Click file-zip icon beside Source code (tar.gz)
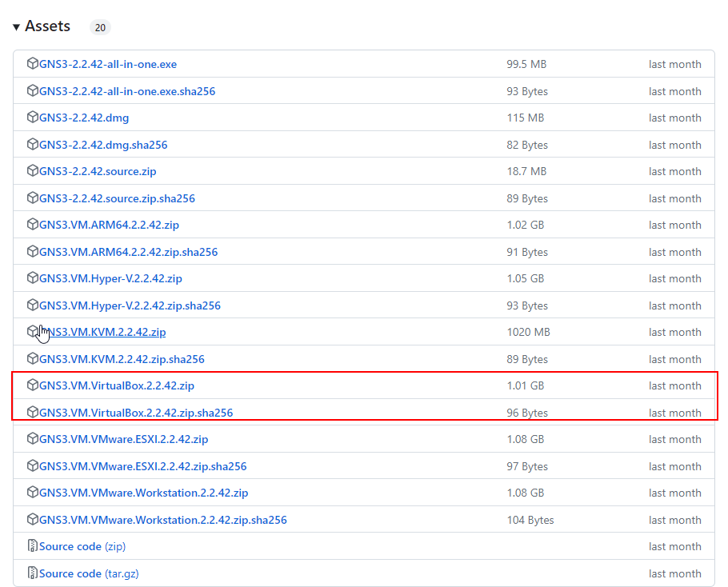Screen dimensions: 728x587 coord(33,573)
